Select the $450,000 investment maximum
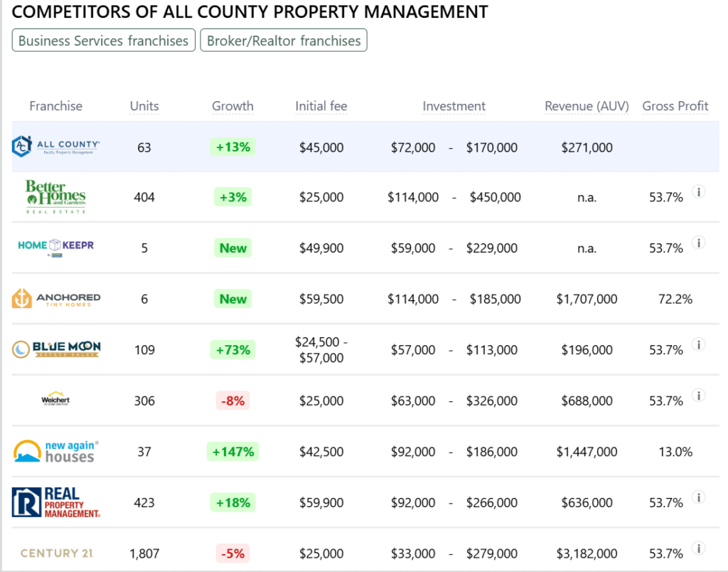This screenshot has width=728, height=572. pyautogui.click(x=496, y=197)
